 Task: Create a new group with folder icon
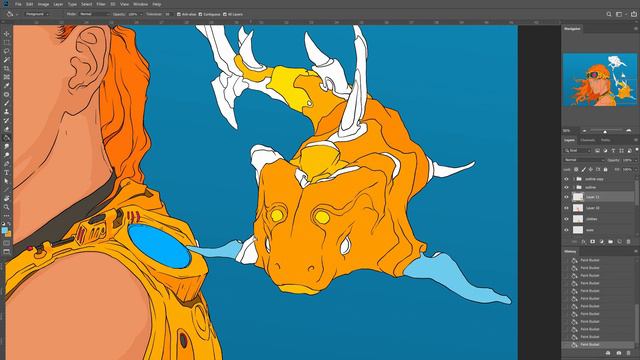(x=611, y=242)
